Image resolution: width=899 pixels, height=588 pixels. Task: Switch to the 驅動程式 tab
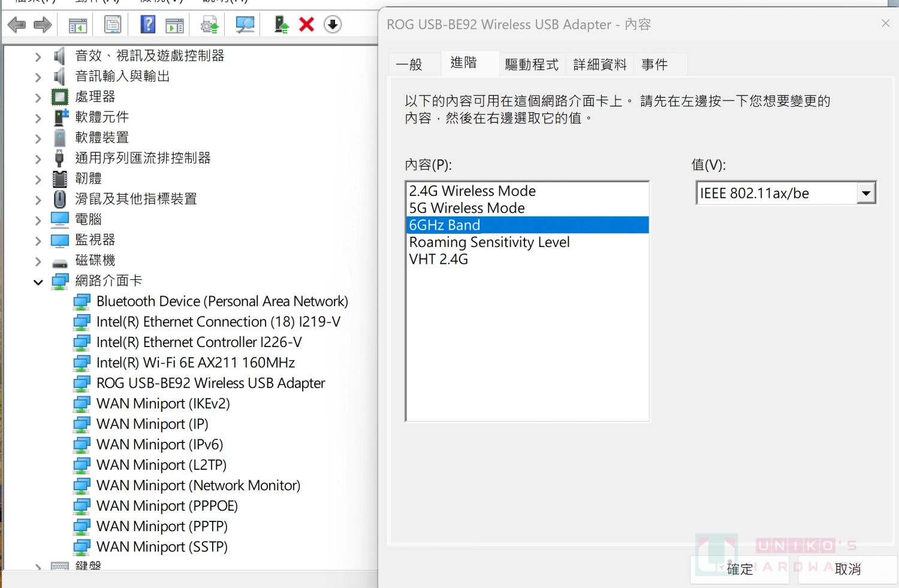[532, 65]
